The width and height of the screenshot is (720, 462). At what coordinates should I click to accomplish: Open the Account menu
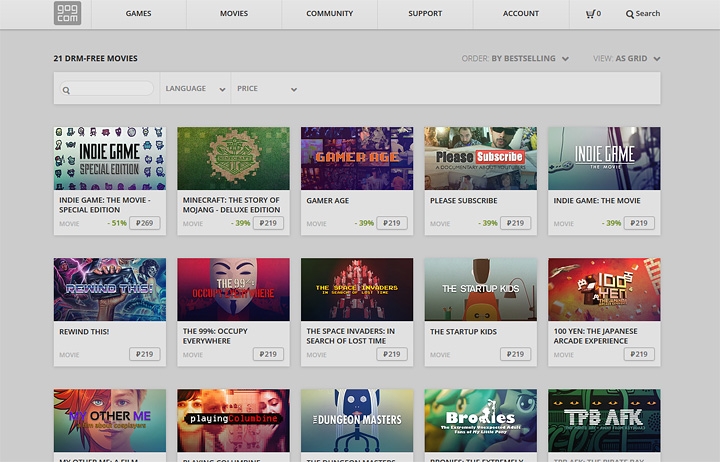[x=521, y=14]
